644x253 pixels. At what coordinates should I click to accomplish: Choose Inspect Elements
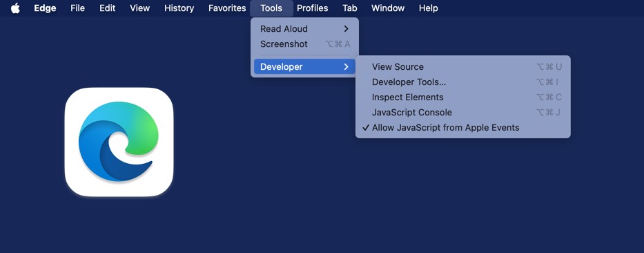[463, 97]
